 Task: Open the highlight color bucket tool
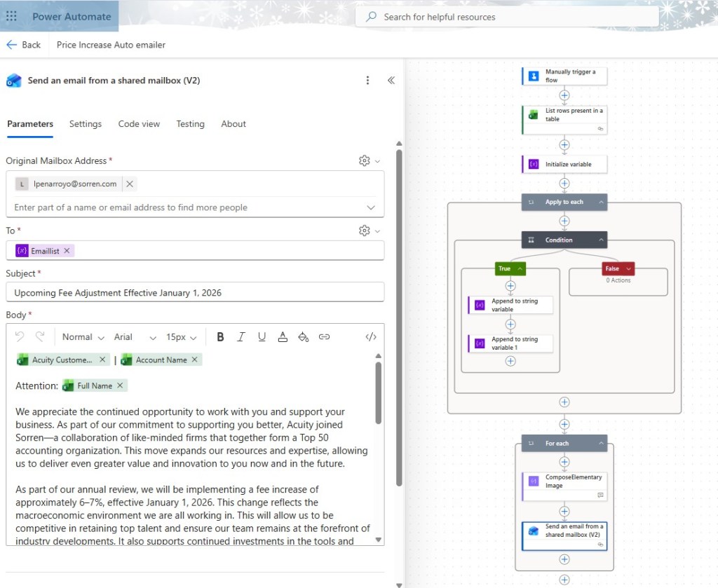coord(303,337)
